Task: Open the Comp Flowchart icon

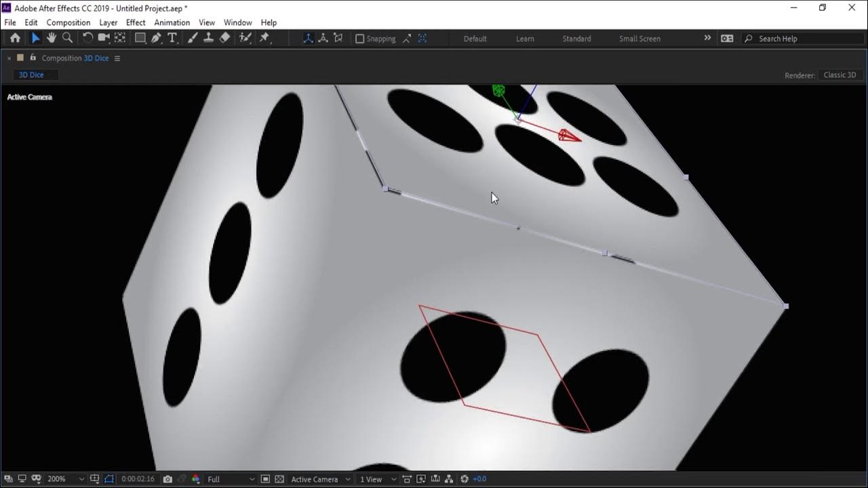Action: click(449, 479)
